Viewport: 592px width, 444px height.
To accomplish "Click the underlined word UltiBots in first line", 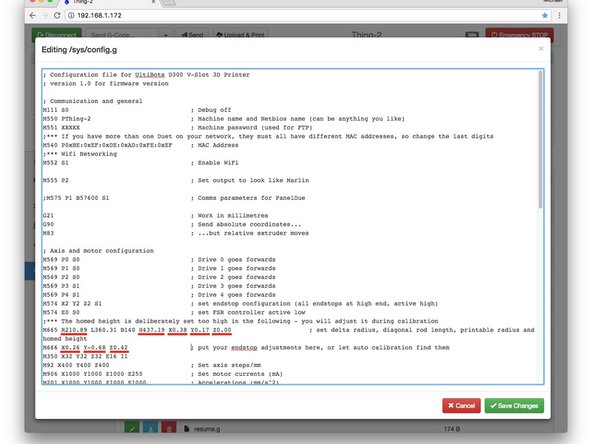I will pos(150,75).
